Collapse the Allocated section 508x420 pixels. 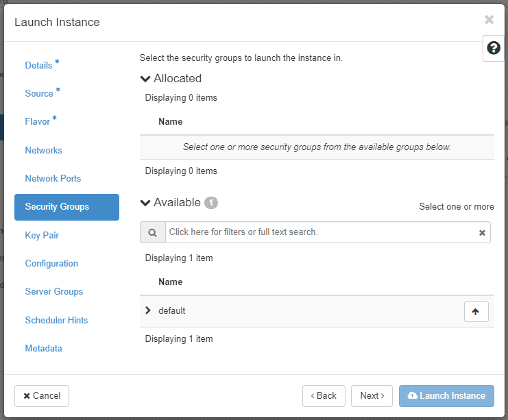coord(145,79)
